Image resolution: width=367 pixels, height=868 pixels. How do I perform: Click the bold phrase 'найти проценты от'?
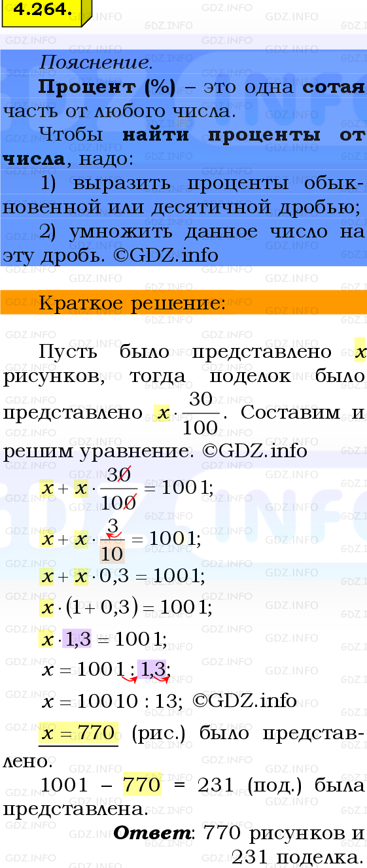[244, 135]
